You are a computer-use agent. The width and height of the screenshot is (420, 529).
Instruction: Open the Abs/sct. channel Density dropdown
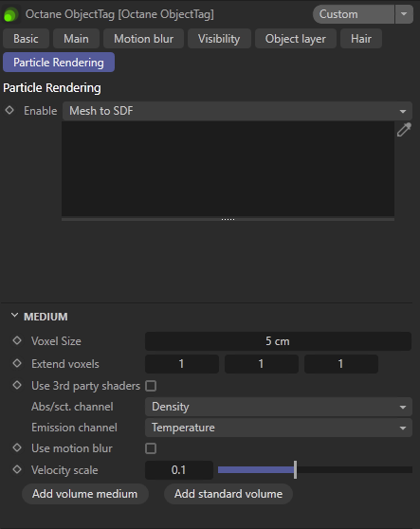(279, 407)
